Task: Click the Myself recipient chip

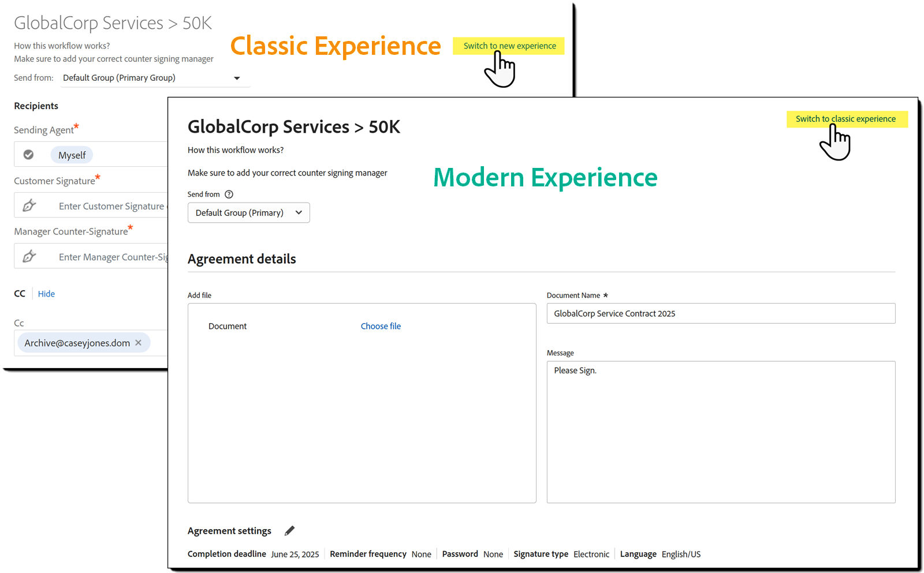Action: 72,155
